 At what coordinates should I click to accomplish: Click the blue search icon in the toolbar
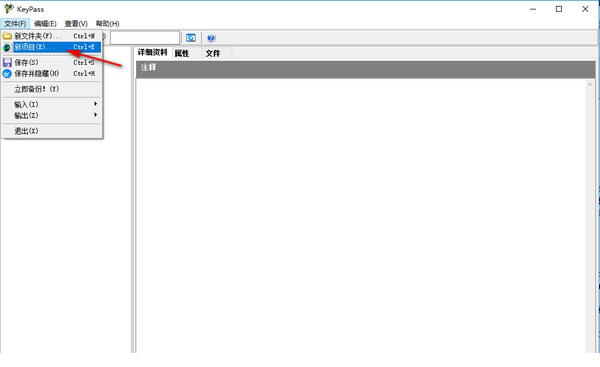[191, 38]
